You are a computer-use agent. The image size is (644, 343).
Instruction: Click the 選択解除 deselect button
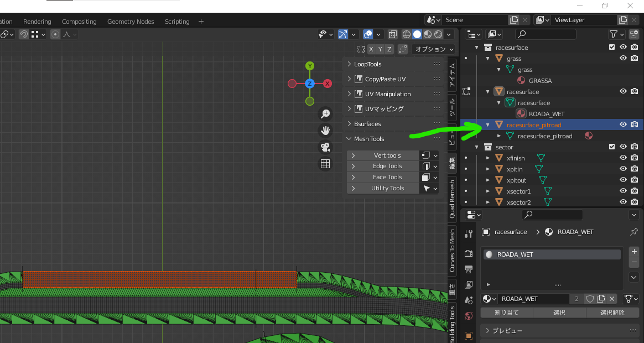click(612, 313)
